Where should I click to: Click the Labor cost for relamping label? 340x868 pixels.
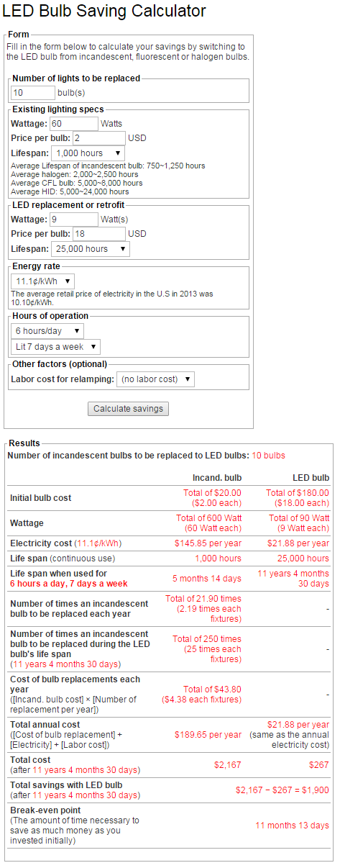pos(63,379)
